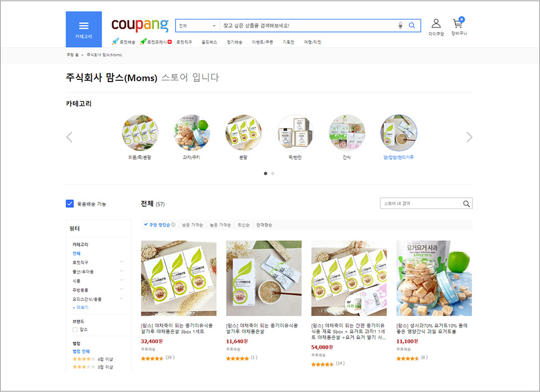Expand the 식품 filter category
Viewport: 540px width, 392px height.
pyautogui.click(x=121, y=280)
